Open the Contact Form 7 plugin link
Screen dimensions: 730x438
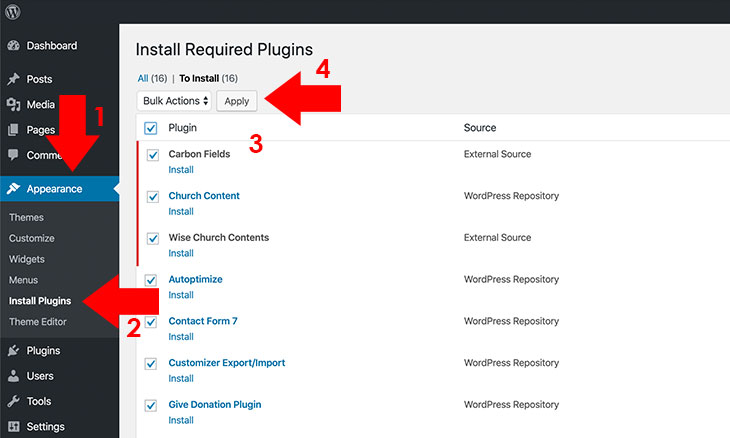[203, 321]
